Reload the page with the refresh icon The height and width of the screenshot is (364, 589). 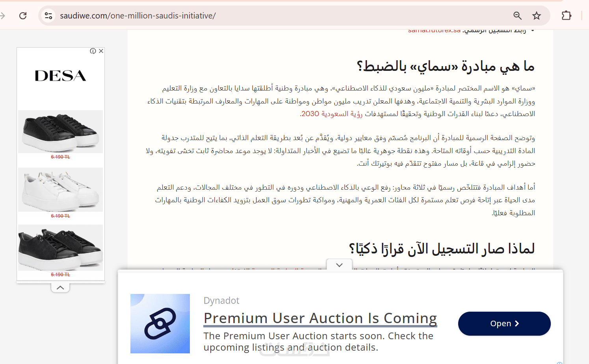pyautogui.click(x=23, y=16)
